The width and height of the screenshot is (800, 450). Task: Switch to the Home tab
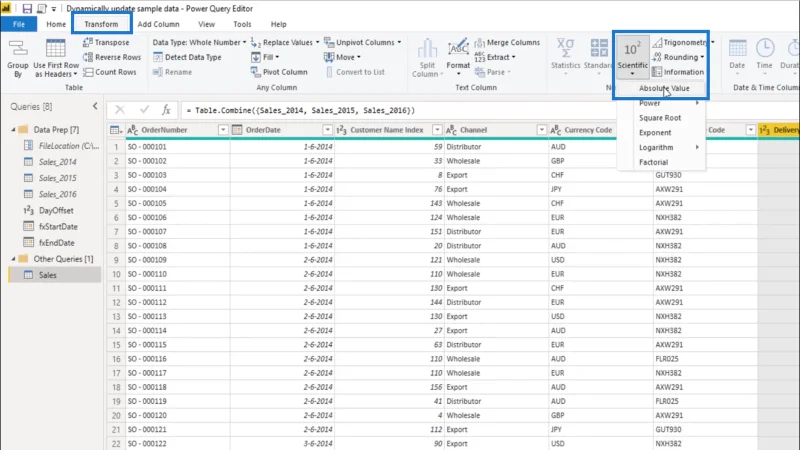(x=56, y=24)
